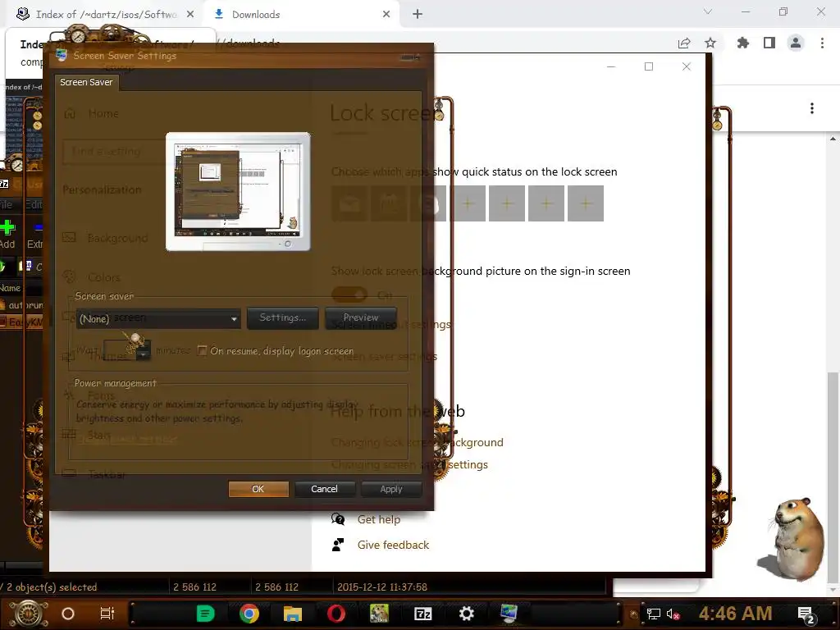Open Chrome three-dot main menu

[x=822, y=43]
